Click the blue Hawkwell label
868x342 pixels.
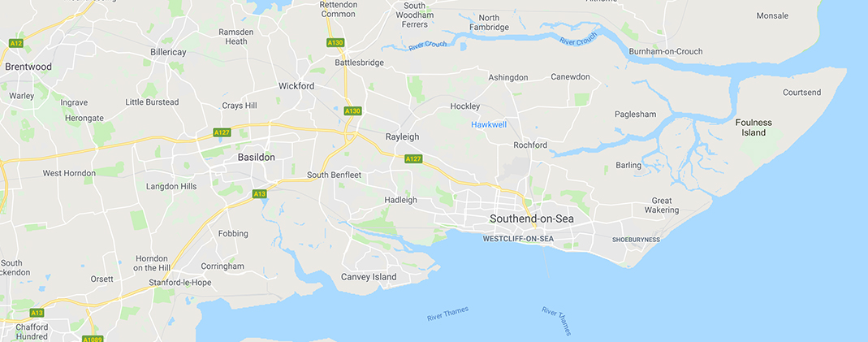[x=489, y=125]
